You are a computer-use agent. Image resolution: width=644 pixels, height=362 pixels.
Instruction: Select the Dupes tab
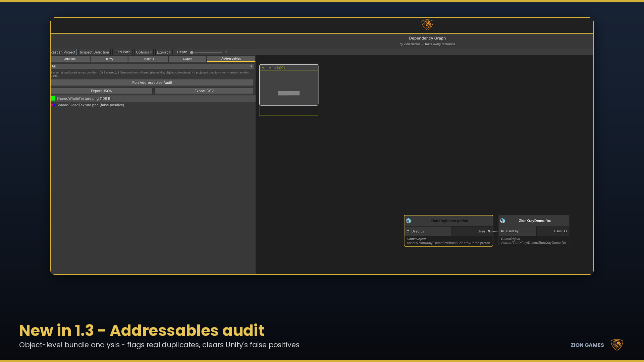pos(187,59)
